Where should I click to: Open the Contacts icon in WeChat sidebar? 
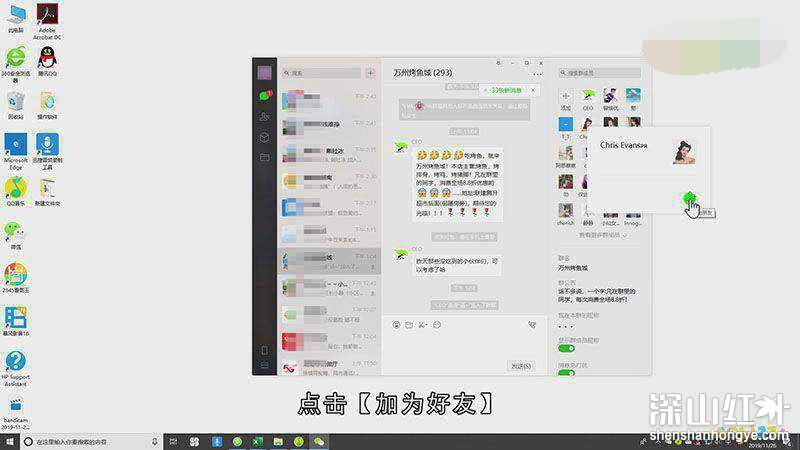point(265,116)
